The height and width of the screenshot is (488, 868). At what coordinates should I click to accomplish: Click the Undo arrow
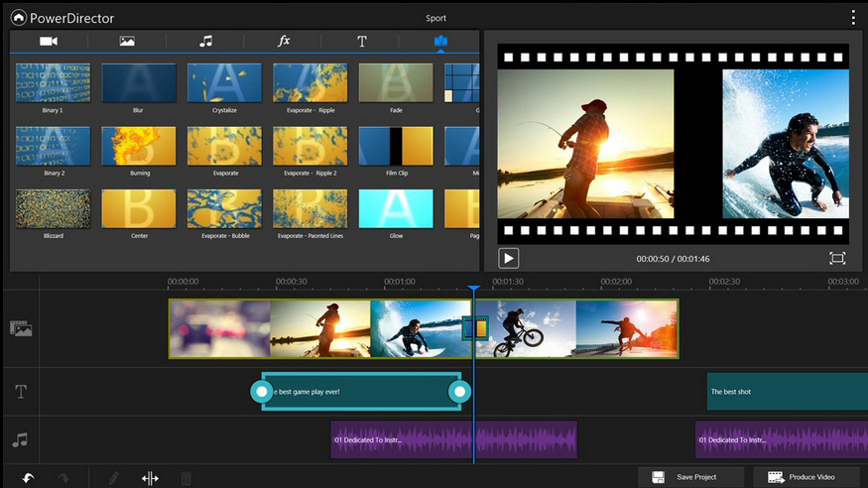point(28,478)
